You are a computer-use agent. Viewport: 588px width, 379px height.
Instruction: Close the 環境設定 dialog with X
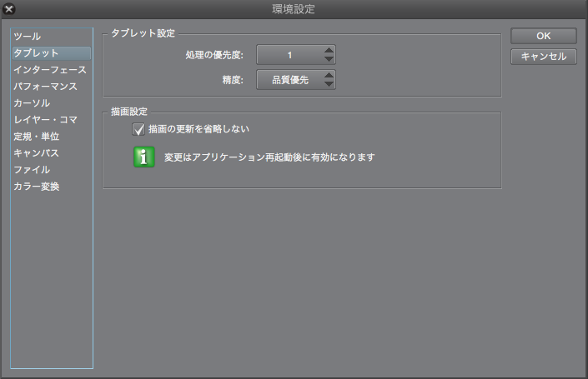(x=9, y=8)
